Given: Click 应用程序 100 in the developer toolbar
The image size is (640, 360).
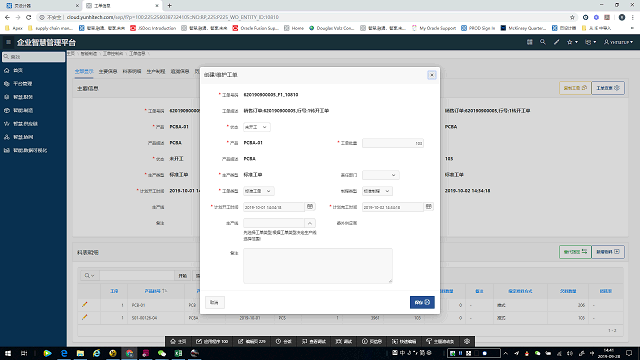Looking at the screenshot, I should [212, 341].
